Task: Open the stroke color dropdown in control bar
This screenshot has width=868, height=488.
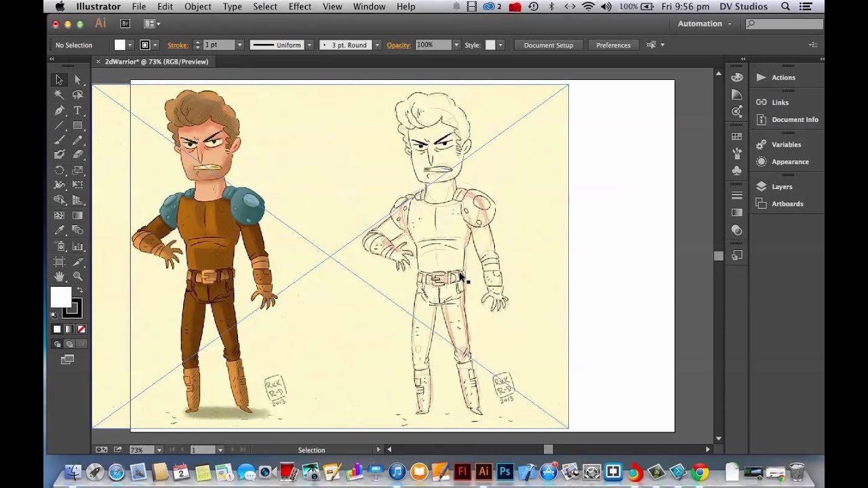Action: click(x=155, y=45)
